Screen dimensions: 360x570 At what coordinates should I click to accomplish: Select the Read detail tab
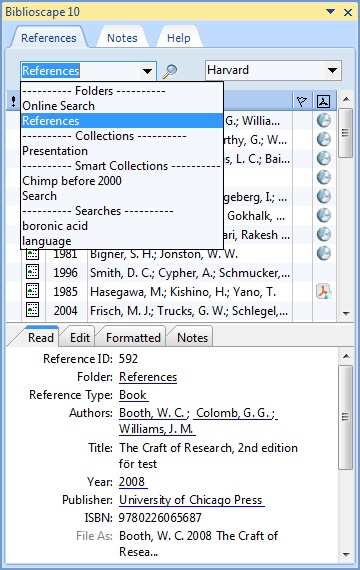pyautogui.click(x=41, y=338)
